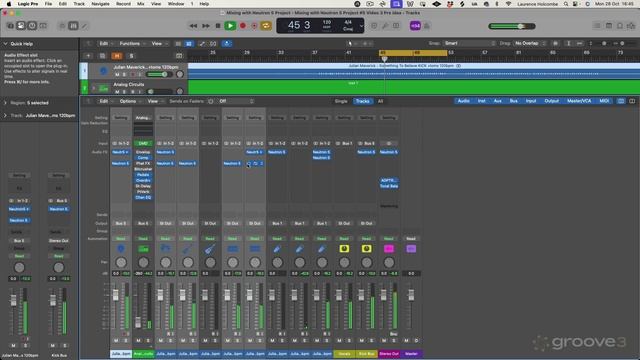This screenshot has height=360, width=640.
Task: Toggle the Flex show/hide button
Action: (213, 43)
